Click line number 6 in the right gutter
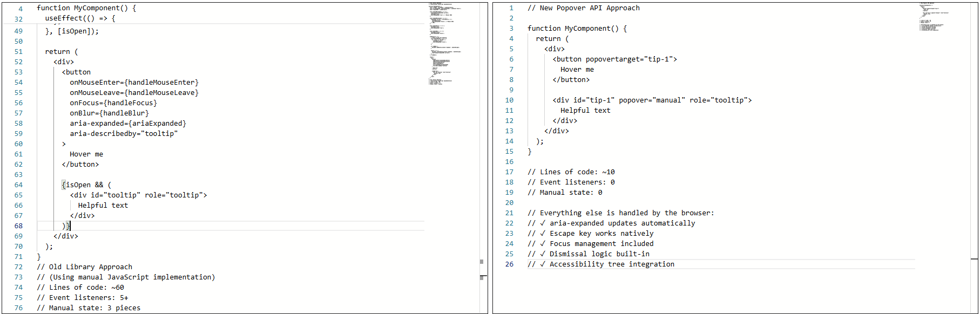This screenshot has width=980, height=314. click(x=511, y=59)
